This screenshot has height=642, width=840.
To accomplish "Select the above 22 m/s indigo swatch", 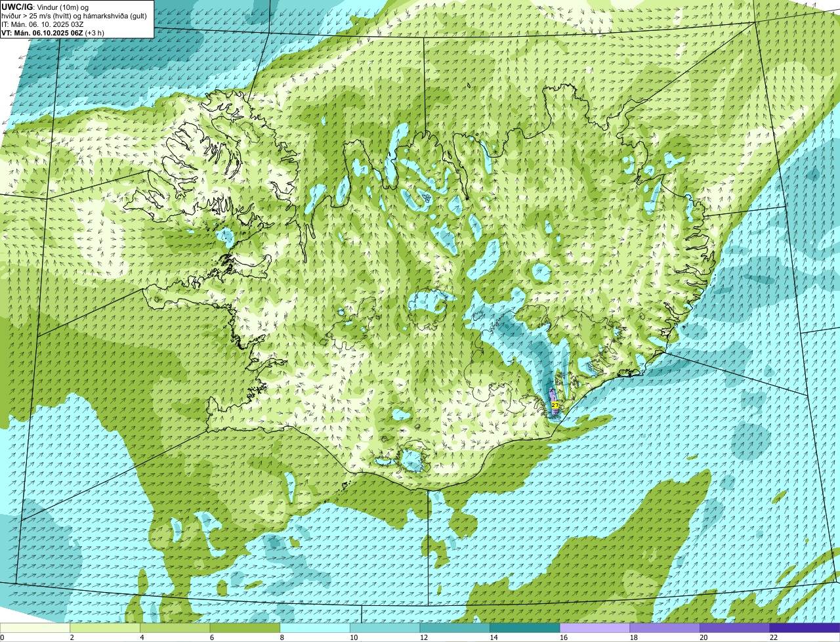I will (805, 628).
